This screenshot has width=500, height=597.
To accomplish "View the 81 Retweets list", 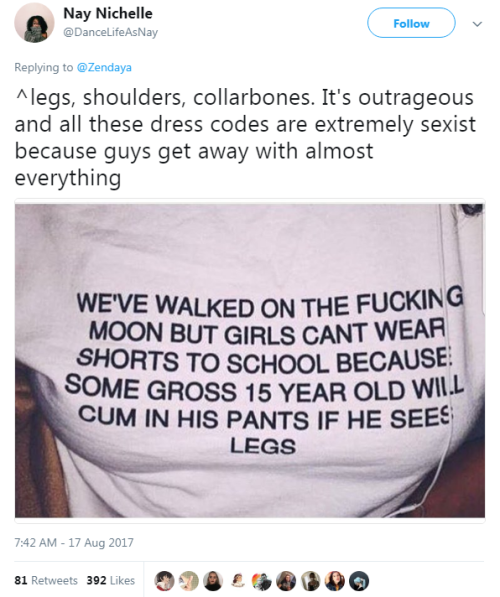I will click(46, 580).
